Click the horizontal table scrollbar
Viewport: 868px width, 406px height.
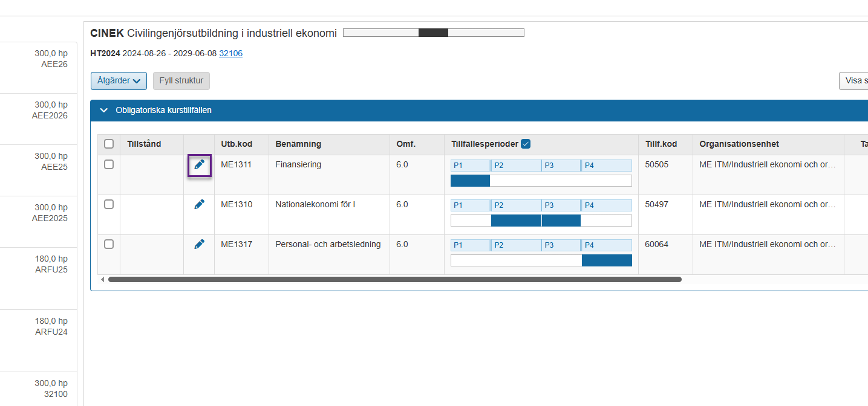coord(394,280)
